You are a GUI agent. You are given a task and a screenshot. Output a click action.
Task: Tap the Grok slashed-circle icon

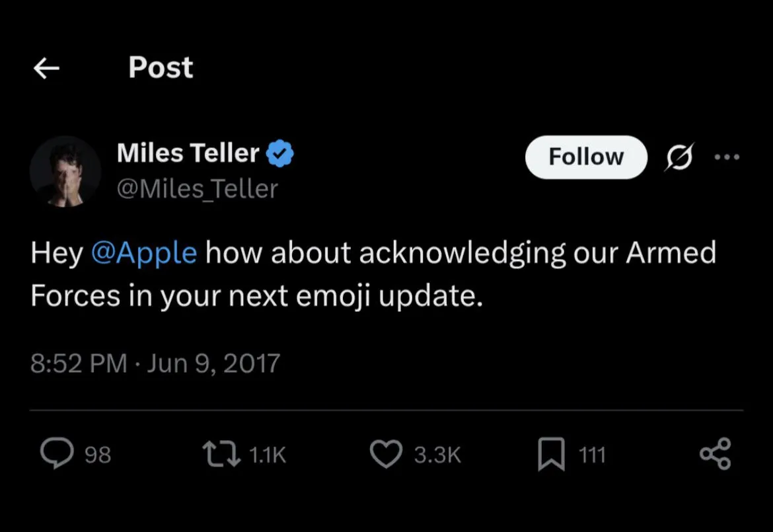[678, 157]
